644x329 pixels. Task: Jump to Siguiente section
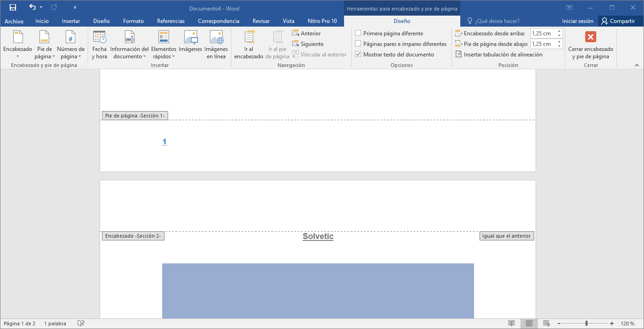(308, 44)
